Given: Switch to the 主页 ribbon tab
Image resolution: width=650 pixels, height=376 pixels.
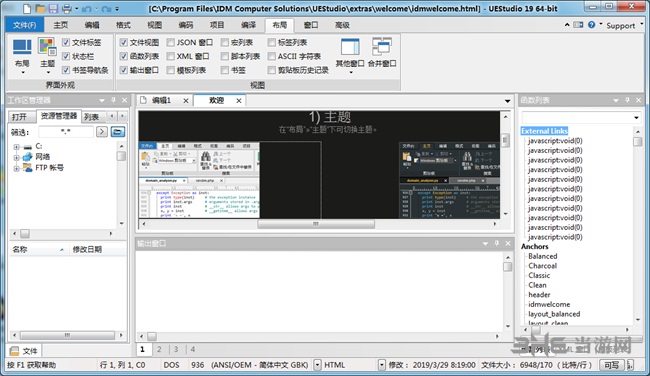Looking at the screenshot, I should click(61, 25).
